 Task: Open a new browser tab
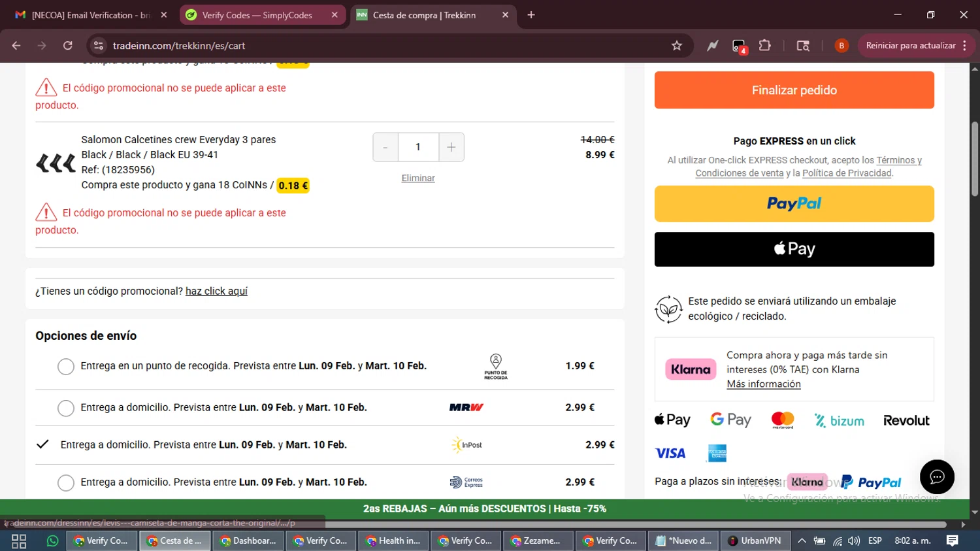point(531,15)
